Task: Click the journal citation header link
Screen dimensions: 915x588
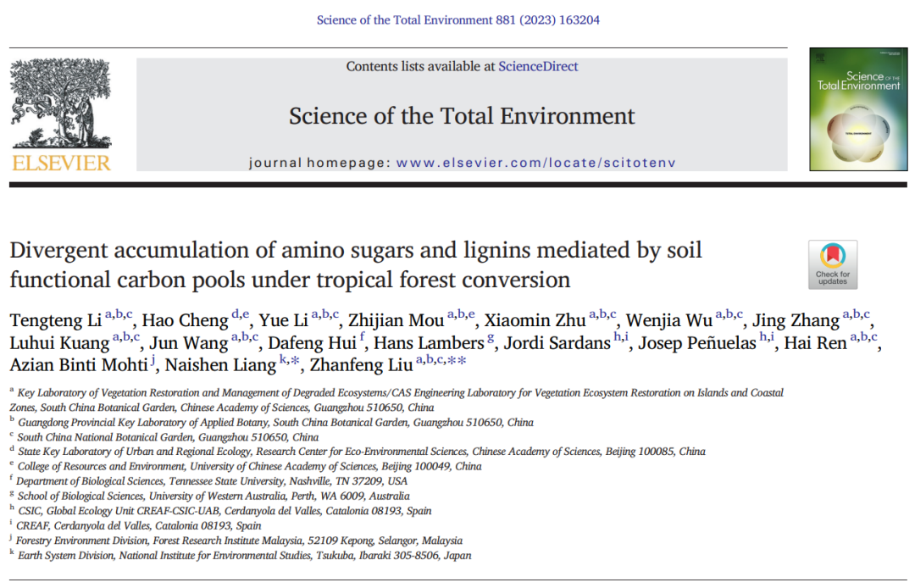Action: point(458,19)
